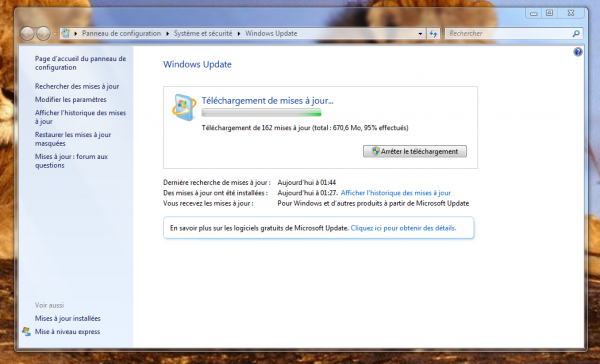Viewport: 600px width, 364px height.
Task: Open the blue help question mark icon
Action: pos(578,52)
